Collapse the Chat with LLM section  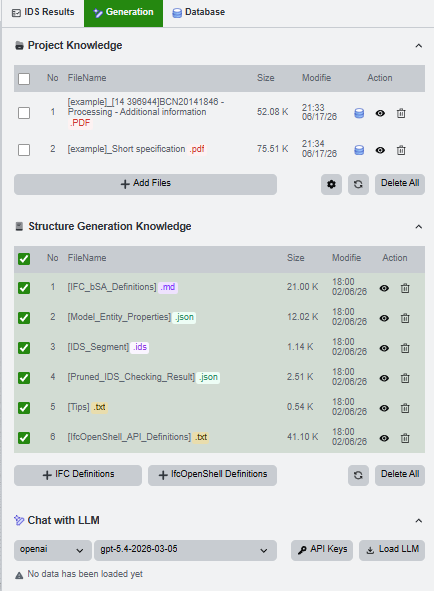coord(419,521)
